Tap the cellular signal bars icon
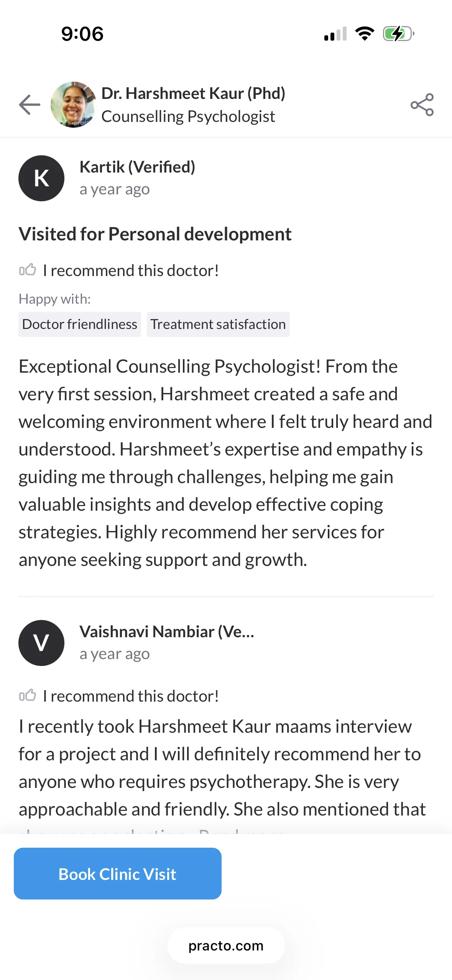This screenshot has width=452, height=980. [x=335, y=34]
